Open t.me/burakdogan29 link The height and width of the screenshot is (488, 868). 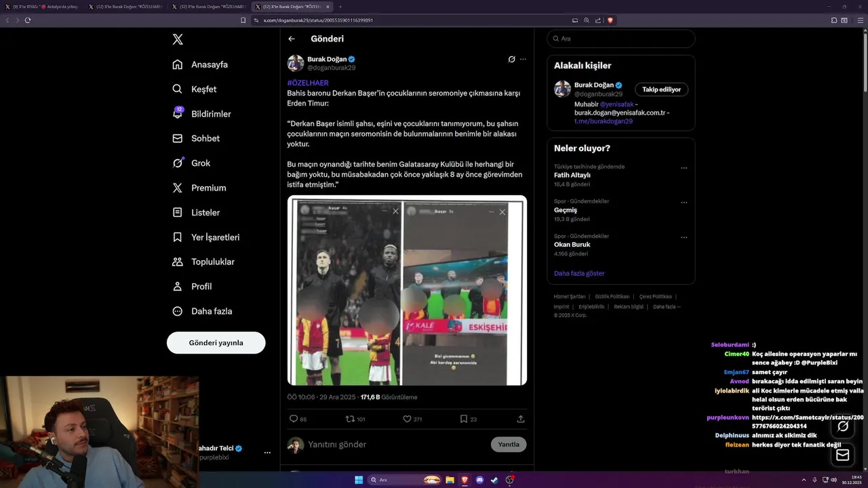604,121
